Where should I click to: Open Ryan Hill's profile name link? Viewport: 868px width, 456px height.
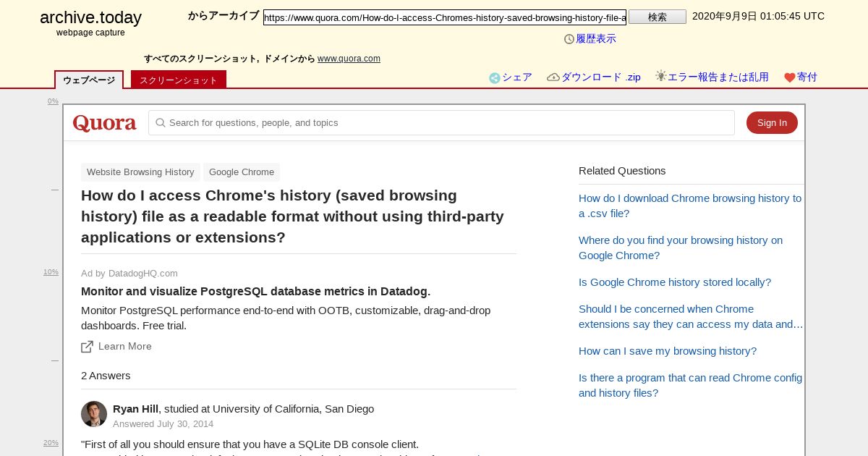[x=135, y=409]
